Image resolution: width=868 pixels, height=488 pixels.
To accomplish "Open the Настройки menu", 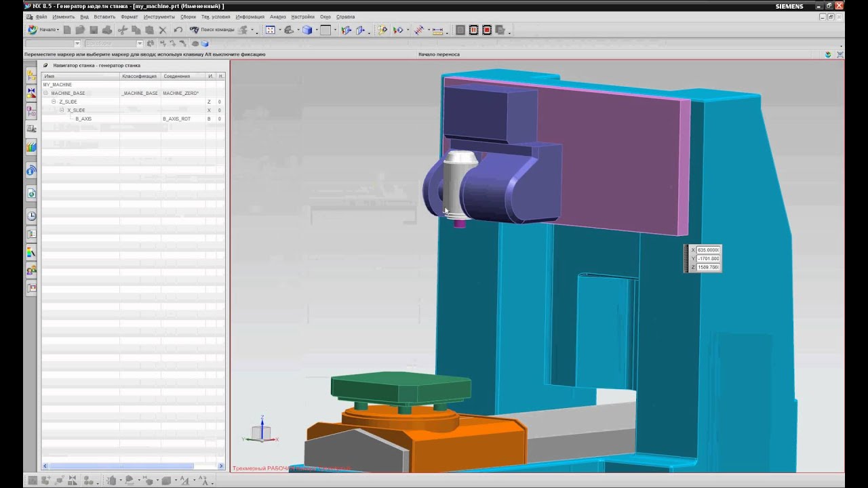I will coord(302,16).
